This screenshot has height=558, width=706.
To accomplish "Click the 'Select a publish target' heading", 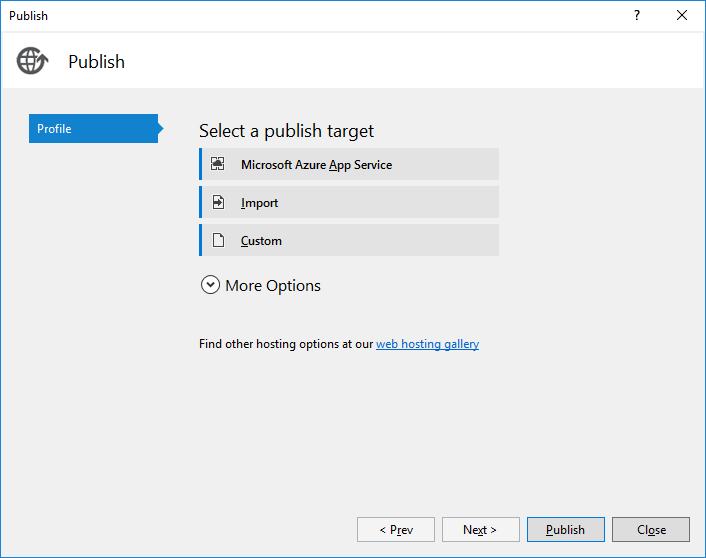I will tap(286, 131).
